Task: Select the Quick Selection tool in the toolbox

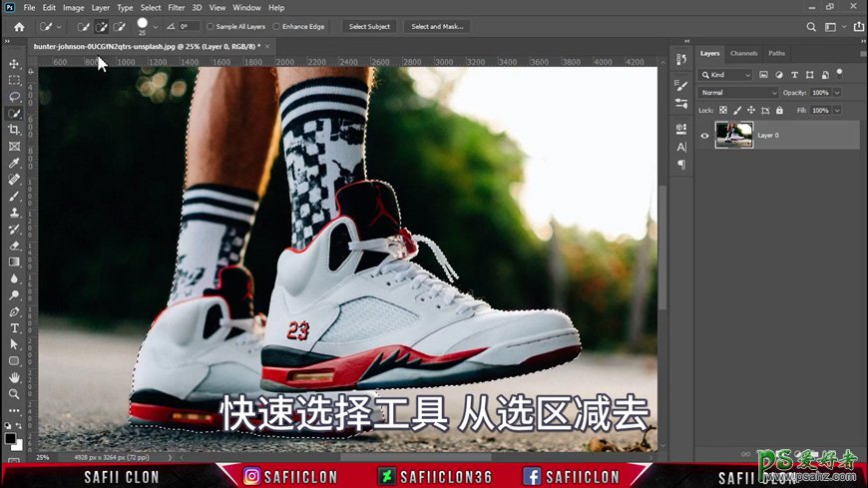Action: pyautogui.click(x=14, y=114)
